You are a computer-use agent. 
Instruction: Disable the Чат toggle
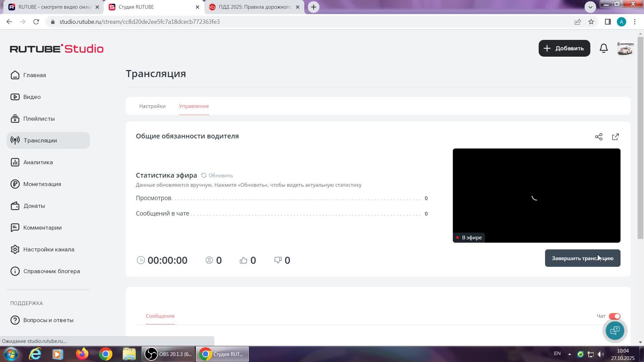[614, 316]
